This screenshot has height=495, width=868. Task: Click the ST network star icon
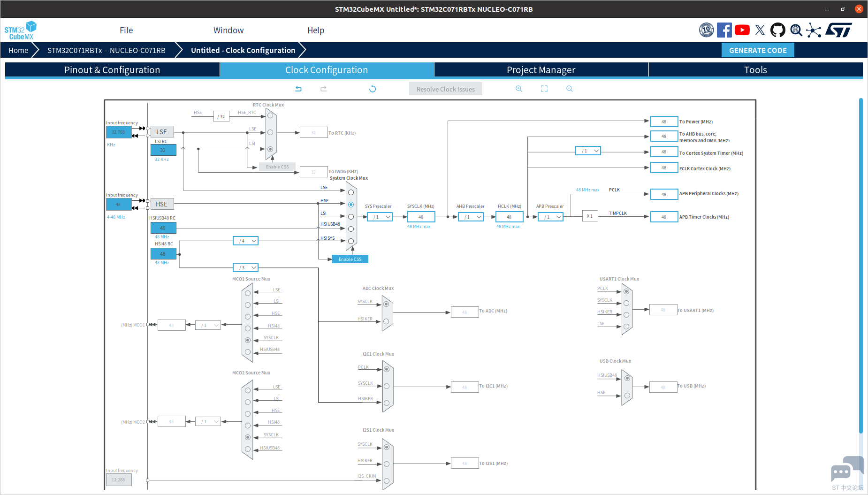coord(814,30)
